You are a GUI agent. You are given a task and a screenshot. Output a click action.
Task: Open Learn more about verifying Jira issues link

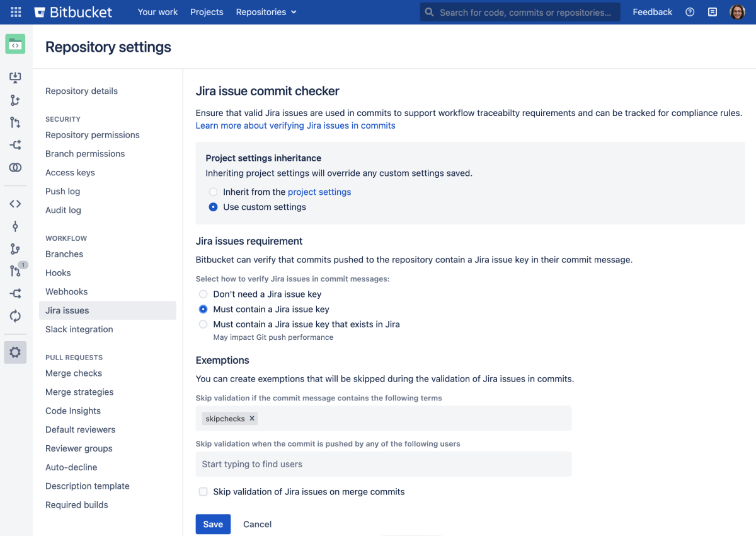tap(295, 125)
